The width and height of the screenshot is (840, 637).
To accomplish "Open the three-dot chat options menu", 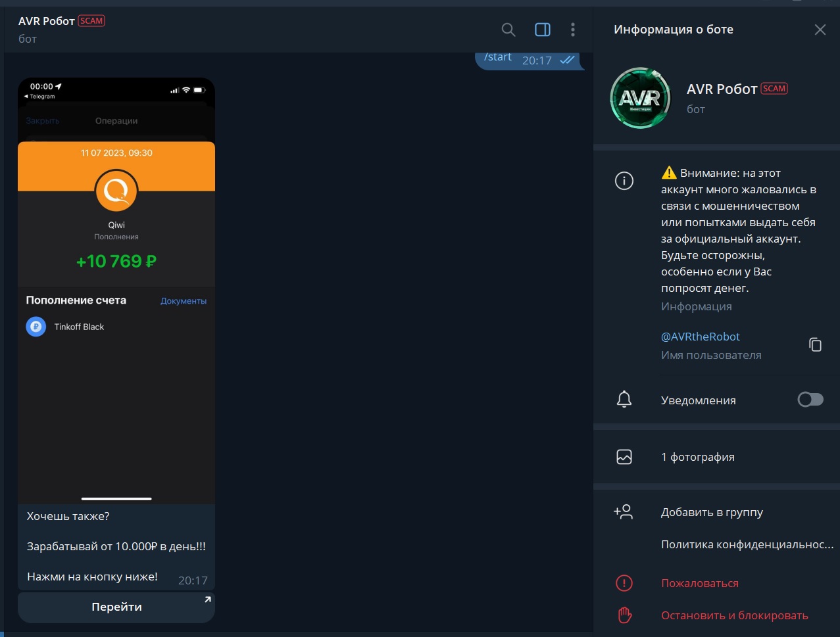I will [573, 30].
